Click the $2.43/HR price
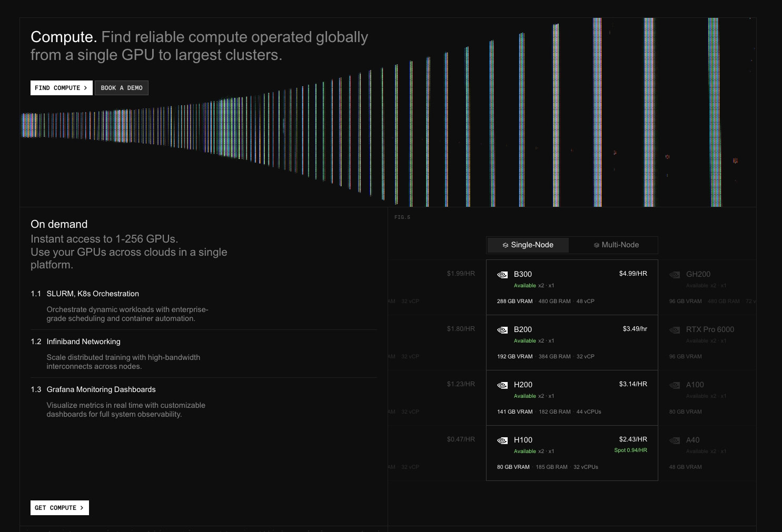The width and height of the screenshot is (782, 532). (x=633, y=439)
